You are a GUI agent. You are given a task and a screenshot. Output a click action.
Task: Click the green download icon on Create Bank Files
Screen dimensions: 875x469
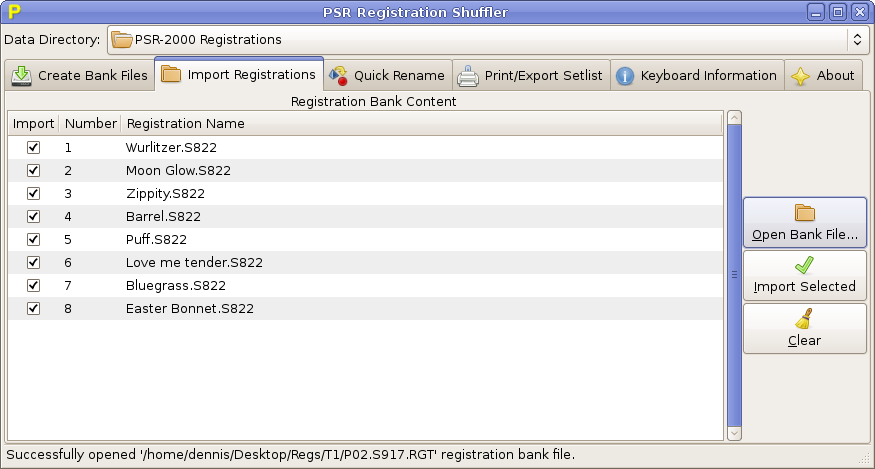pyautogui.click(x=22, y=75)
